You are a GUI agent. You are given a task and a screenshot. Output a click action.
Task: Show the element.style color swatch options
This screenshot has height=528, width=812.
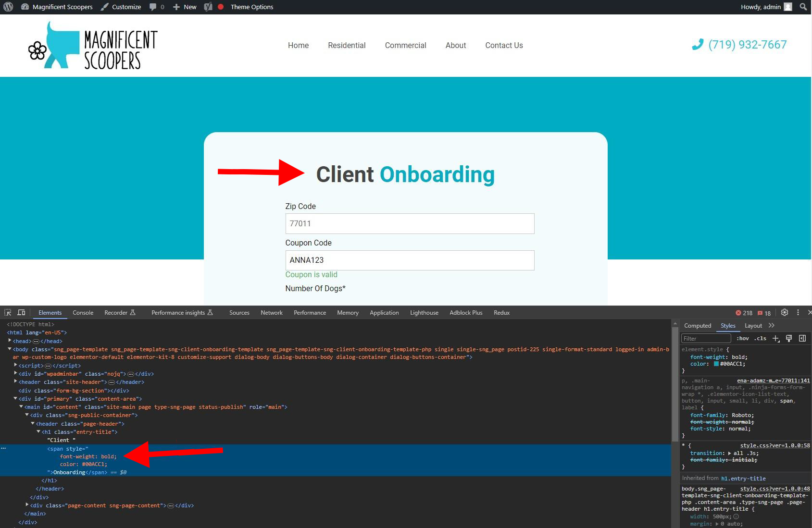coord(716,364)
